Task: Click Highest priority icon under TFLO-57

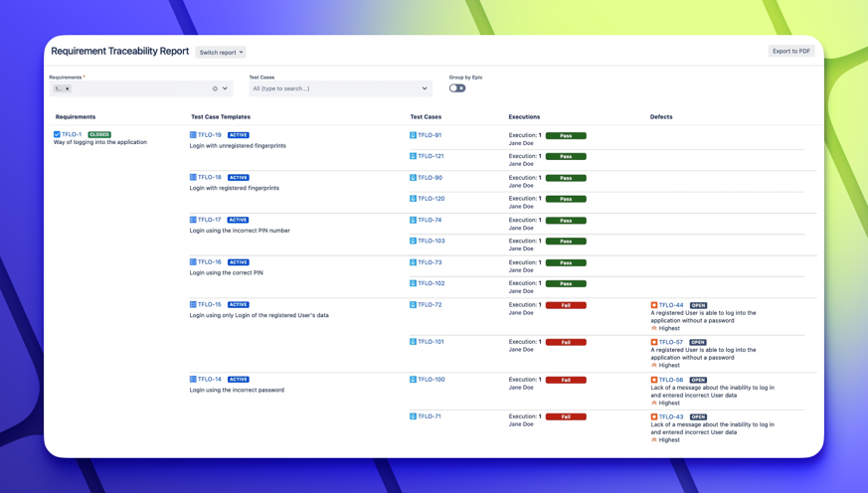Action: (x=654, y=365)
